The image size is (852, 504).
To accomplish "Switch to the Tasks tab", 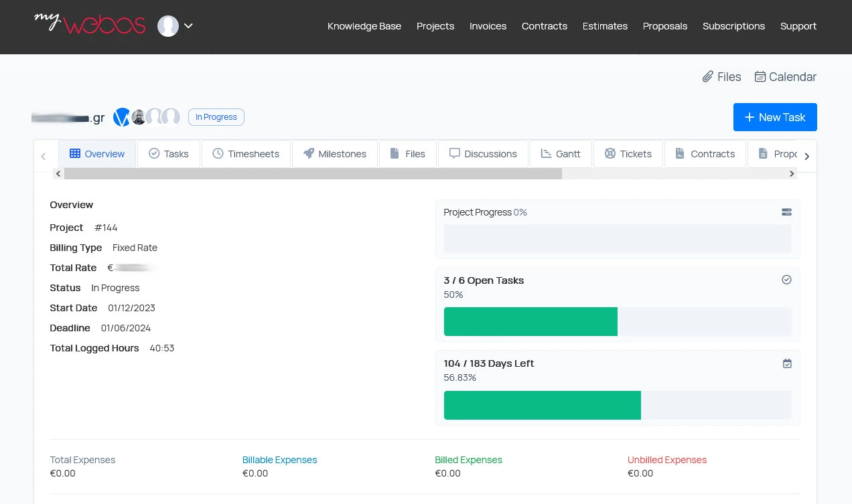I will (x=169, y=153).
